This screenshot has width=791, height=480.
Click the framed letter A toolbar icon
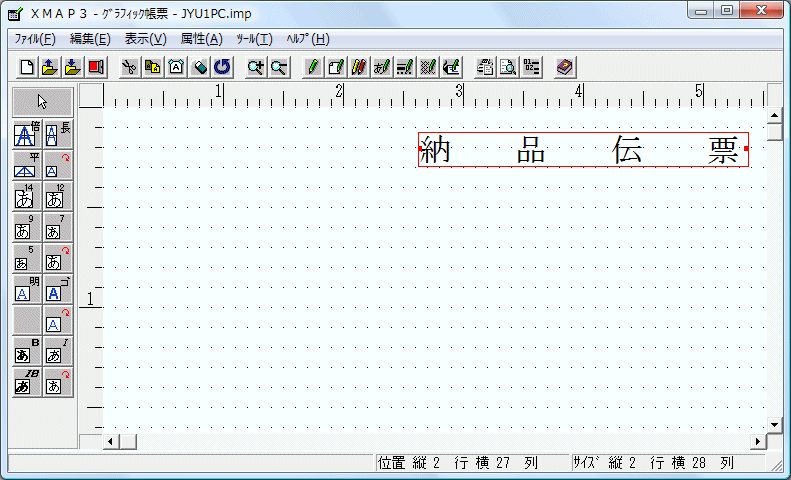[176, 67]
